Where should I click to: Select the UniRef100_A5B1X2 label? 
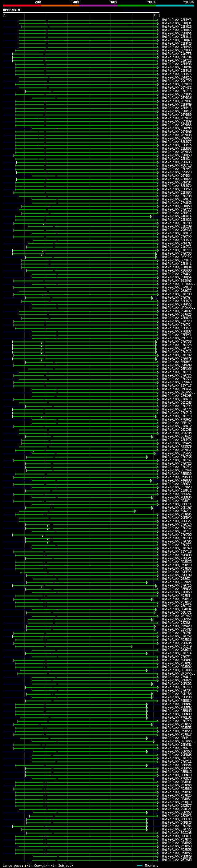pos(176,423)
